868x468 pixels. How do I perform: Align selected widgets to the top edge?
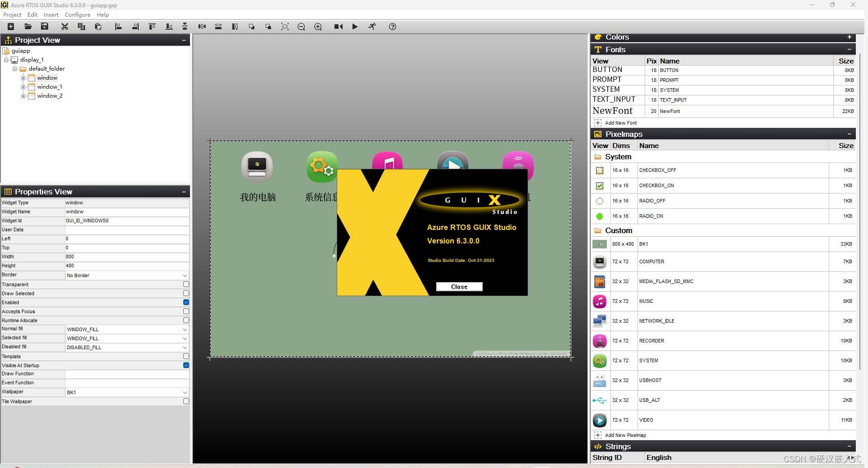pos(152,27)
